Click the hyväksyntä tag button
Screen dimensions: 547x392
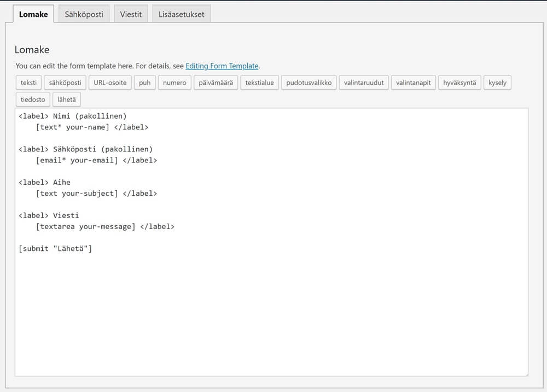point(459,83)
